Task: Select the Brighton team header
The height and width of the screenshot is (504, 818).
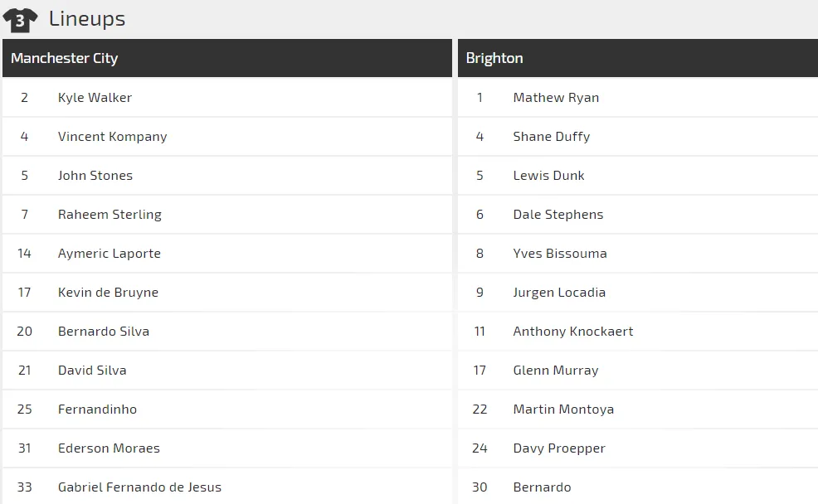Action: tap(494, 58)
